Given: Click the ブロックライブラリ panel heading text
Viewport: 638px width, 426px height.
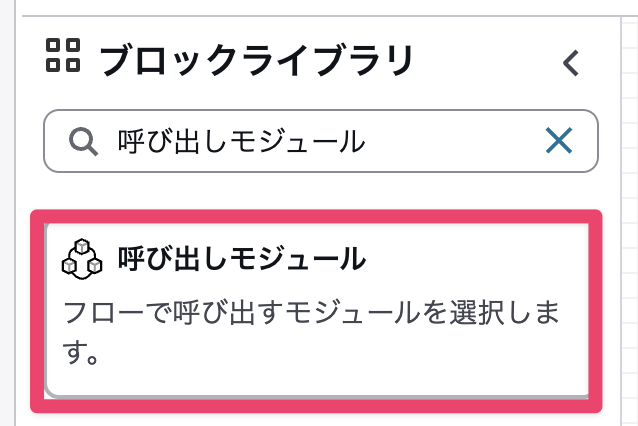Looking at the screenshot, I should tap(257, 62).
